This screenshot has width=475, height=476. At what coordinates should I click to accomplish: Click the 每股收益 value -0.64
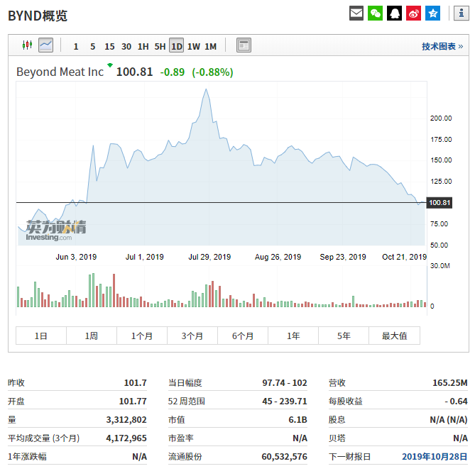456,401
